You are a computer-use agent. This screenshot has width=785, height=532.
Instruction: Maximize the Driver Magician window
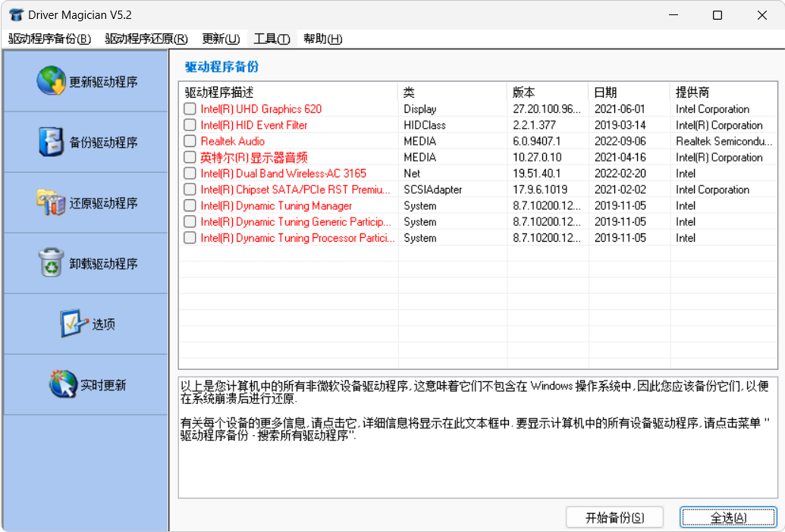(717, 15)
